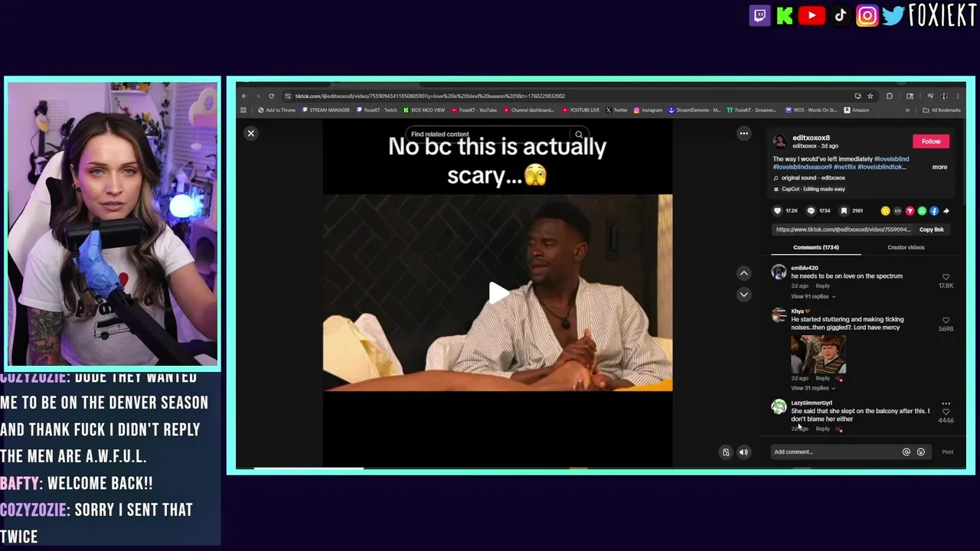Open comments via the speech bubble icon
The width and height of the screenshot is (980, 551).
[811, 210]
